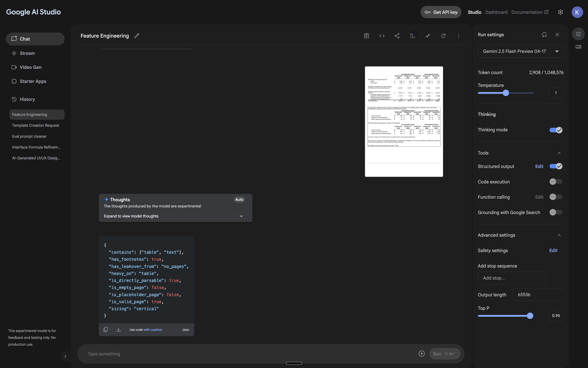The image size is (588, 368).
Task: Click the Get code angle-brackets icon
Action: (382, 36)
